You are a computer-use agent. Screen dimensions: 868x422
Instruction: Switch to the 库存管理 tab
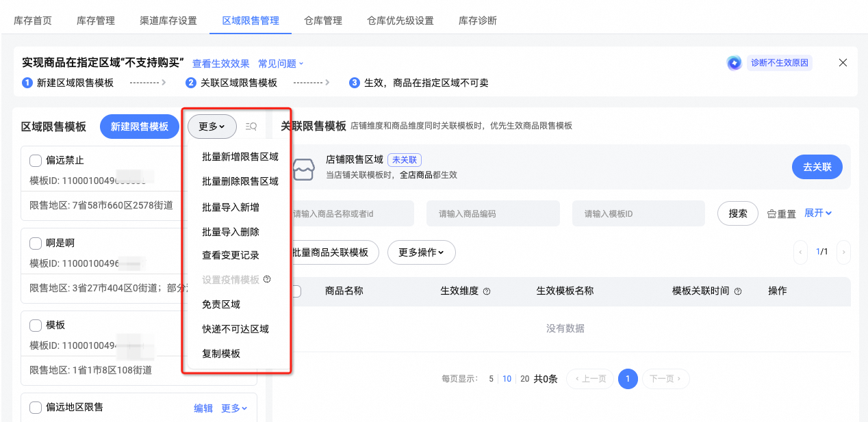click(96, 21)
